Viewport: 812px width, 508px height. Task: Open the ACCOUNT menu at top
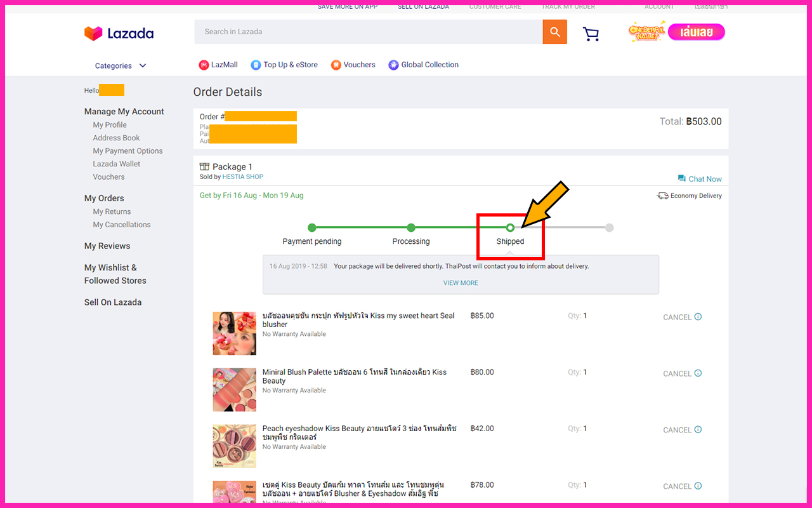pyautogui.click(x=659, y=6)
